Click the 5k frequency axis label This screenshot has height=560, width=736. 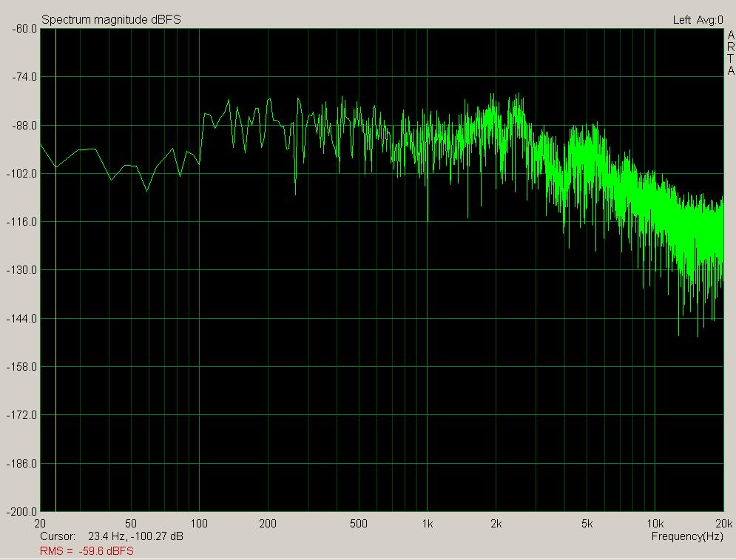coord(587,524)
